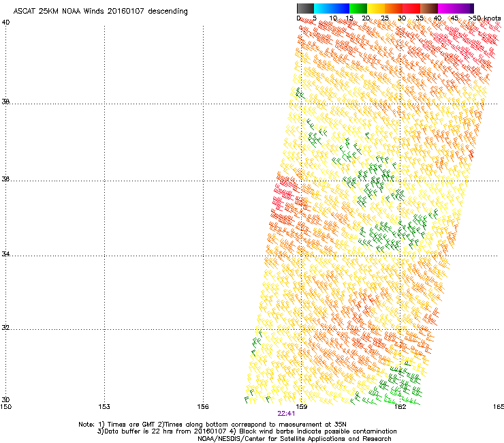Viewport: 504px width, 443px height.
Task: Click longitude label '162' on the bottom axis
Action: click(400, 407)
